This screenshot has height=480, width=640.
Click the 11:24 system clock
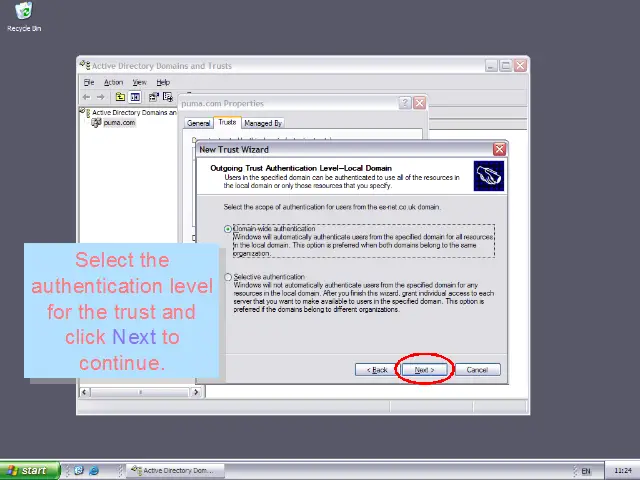(x=623, y=471)
